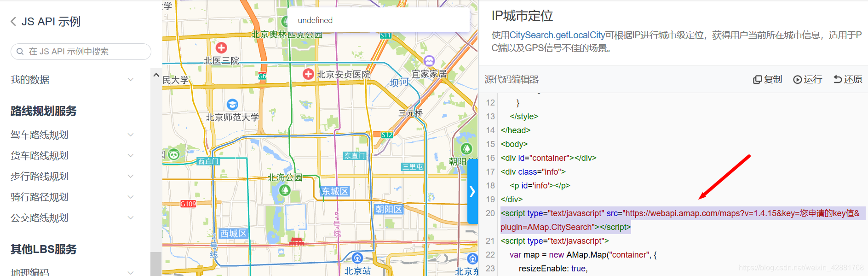Viewport: 868px width, 276px height.
Task: Click the 三里屯 label on map
Action: [x=413, y=167]
